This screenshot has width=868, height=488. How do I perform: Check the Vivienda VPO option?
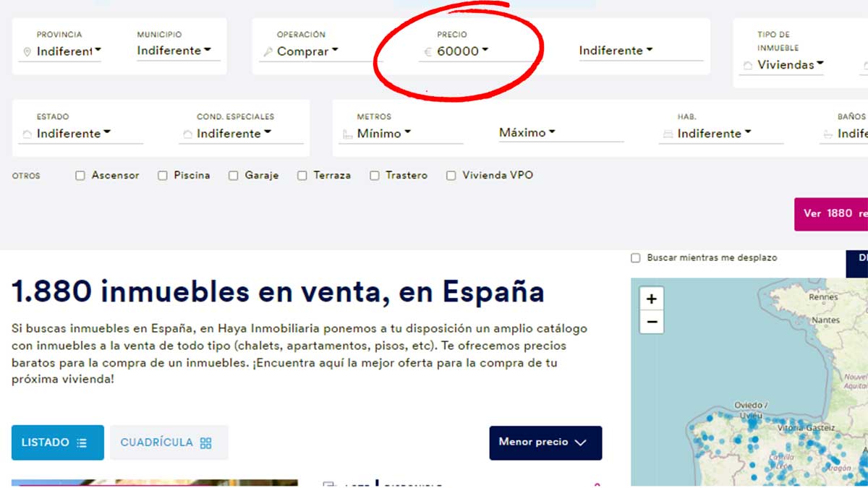pyautogui.click(x=451, y=176)
